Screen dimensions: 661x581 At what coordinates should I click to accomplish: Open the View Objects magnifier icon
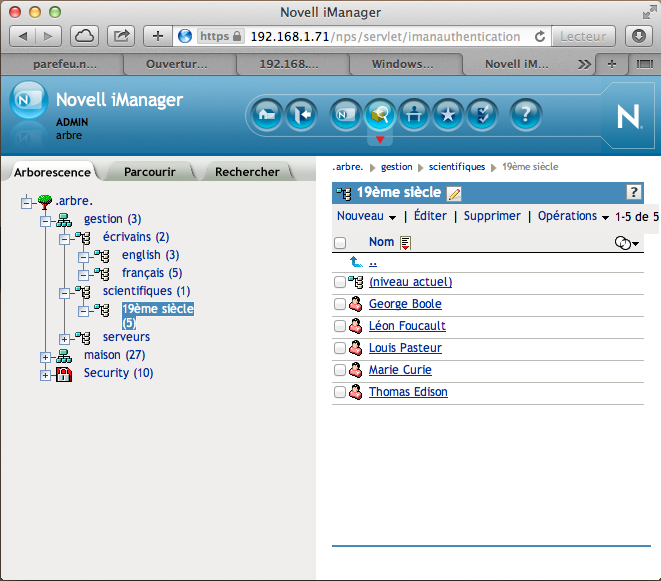pos(380,114)
